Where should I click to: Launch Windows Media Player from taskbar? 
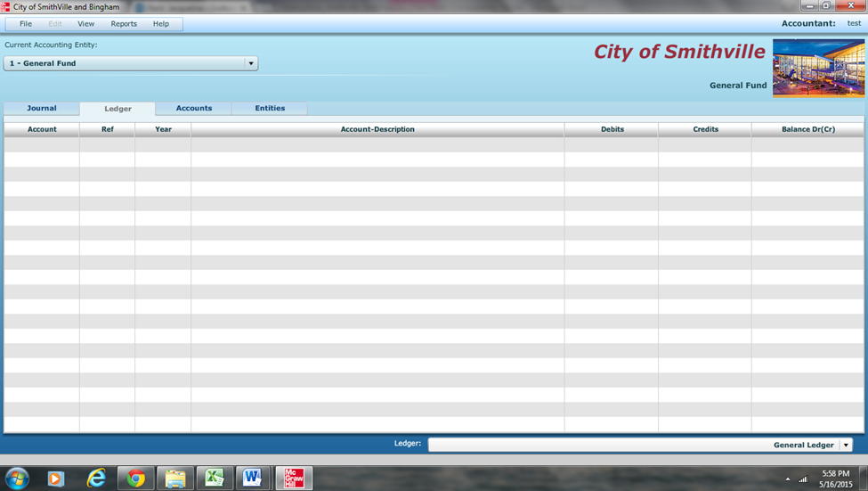tap(55, 479)
